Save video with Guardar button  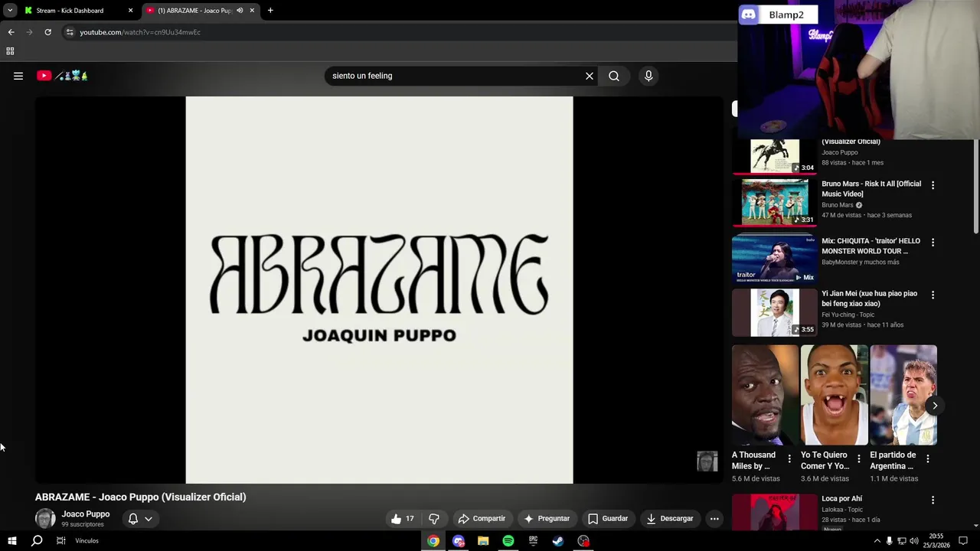click(608, 519)
